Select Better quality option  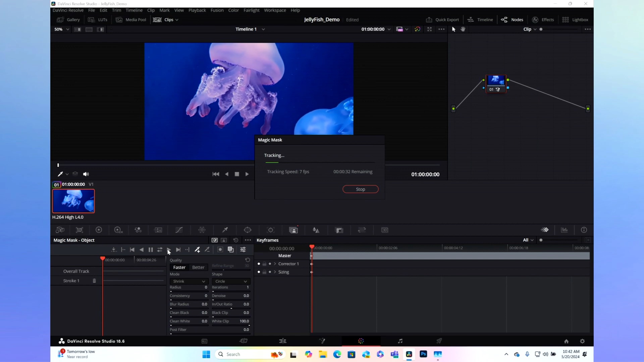click(198, 267)
